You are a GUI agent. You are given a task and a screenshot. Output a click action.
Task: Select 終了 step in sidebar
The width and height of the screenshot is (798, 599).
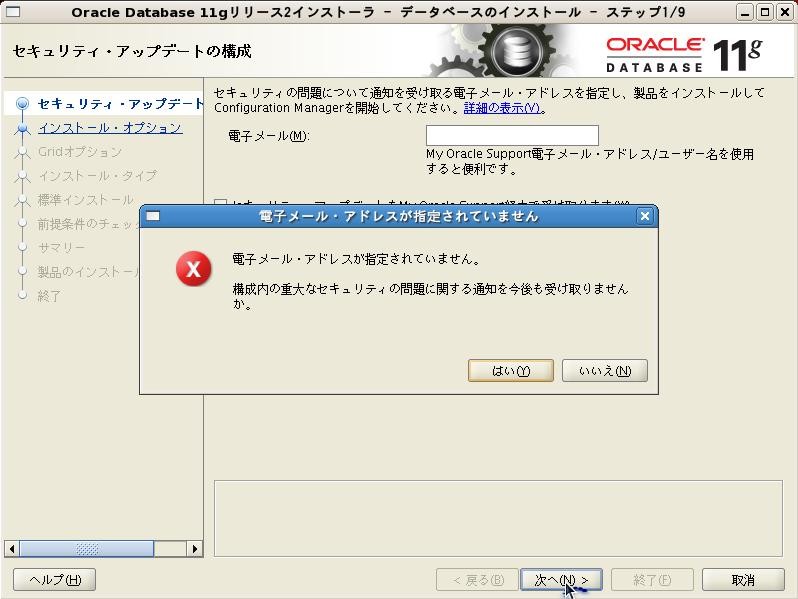coord(49,296)
